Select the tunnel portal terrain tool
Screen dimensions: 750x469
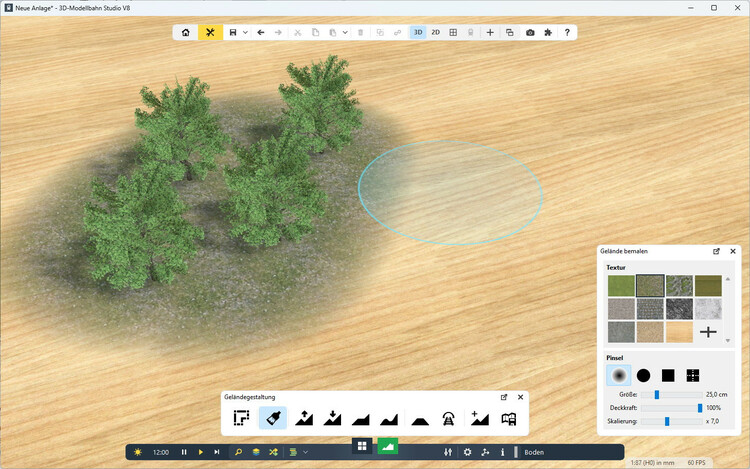click(x=448, y=418)
